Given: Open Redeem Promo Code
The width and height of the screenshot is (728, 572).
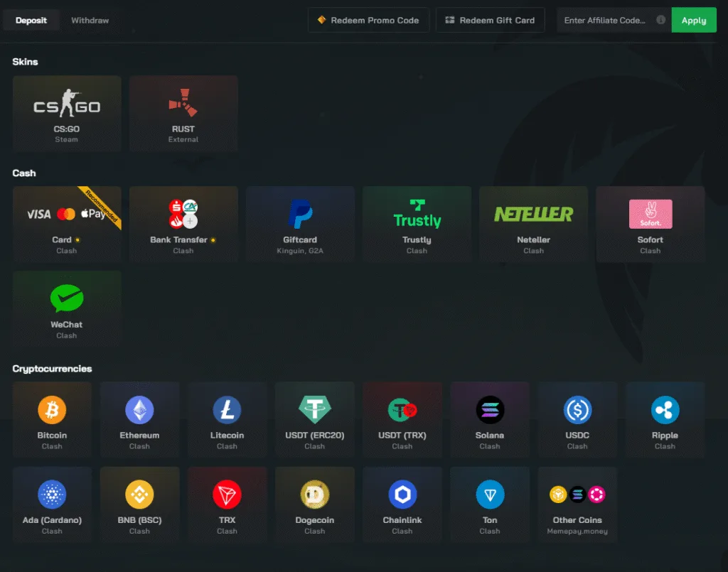Looking at the screenshot, I should click(x=369, y=20).
